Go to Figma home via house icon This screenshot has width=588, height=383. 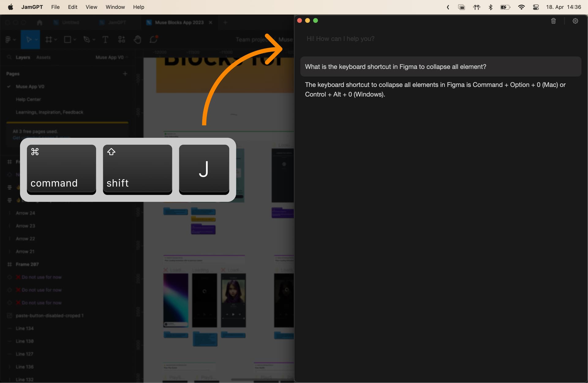[x=40, y=22]
